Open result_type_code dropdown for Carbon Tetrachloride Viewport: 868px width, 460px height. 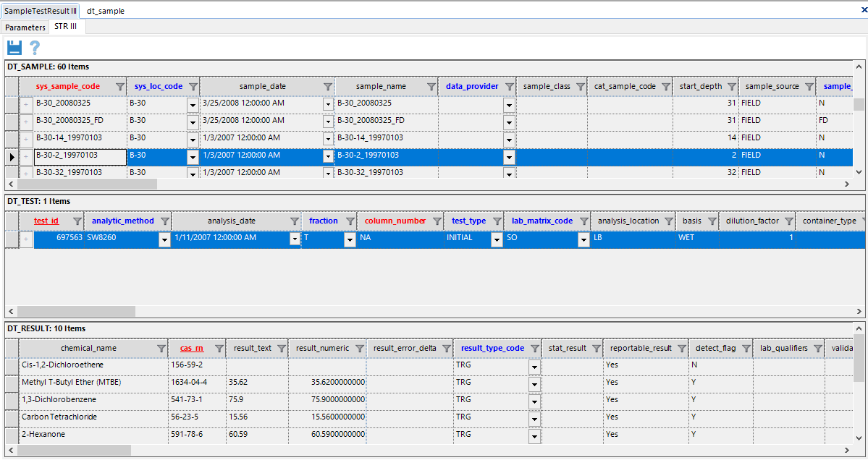[534, 417]
